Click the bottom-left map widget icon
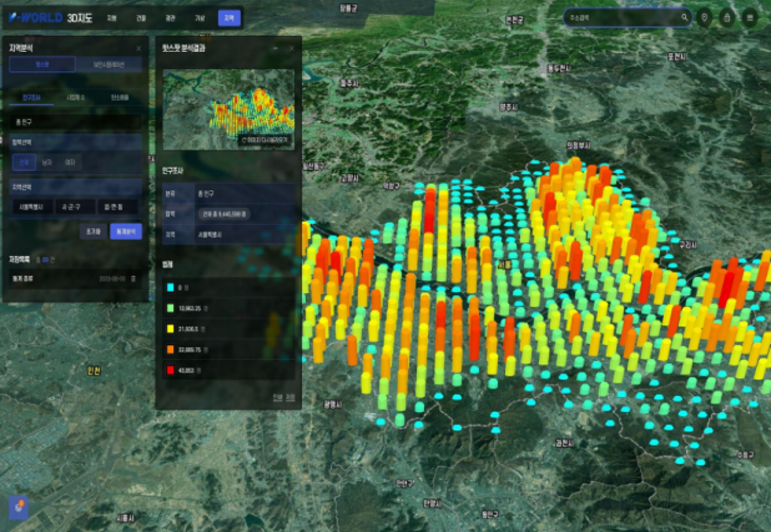 pos(19,507)
